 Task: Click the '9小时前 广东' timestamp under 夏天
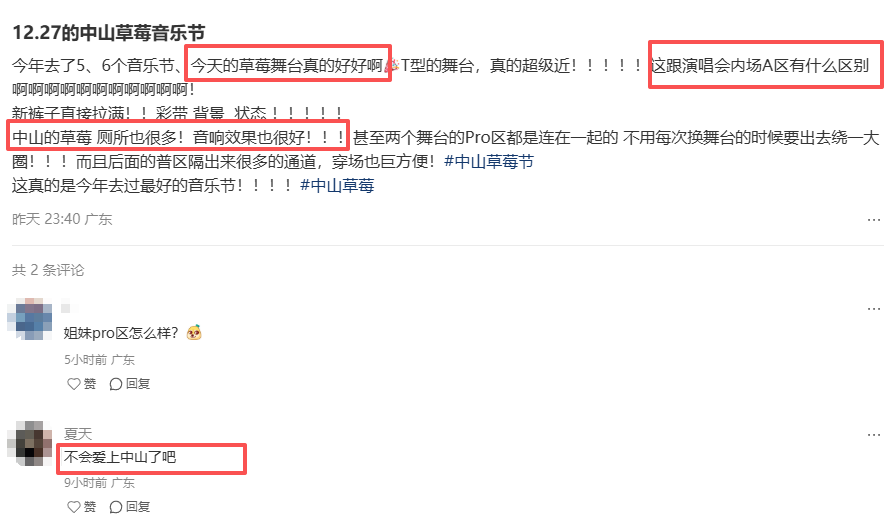[99, 483]
